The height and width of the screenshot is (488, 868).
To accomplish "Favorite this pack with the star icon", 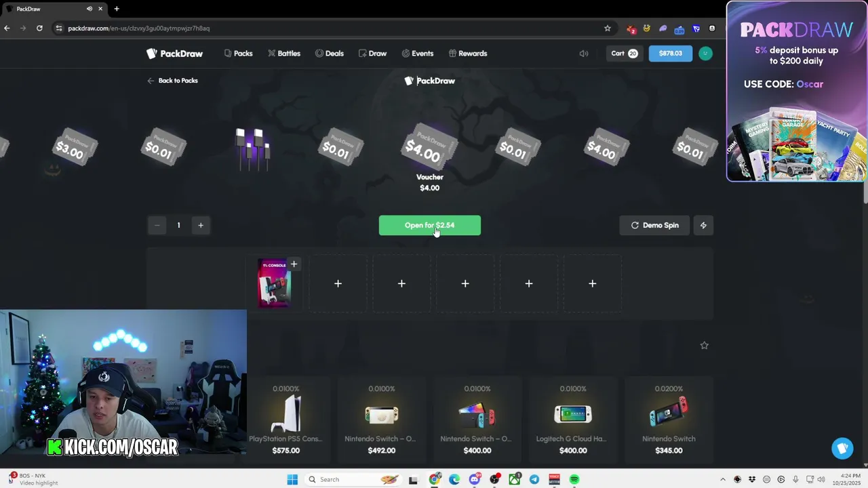I will [x=704, y=346].
